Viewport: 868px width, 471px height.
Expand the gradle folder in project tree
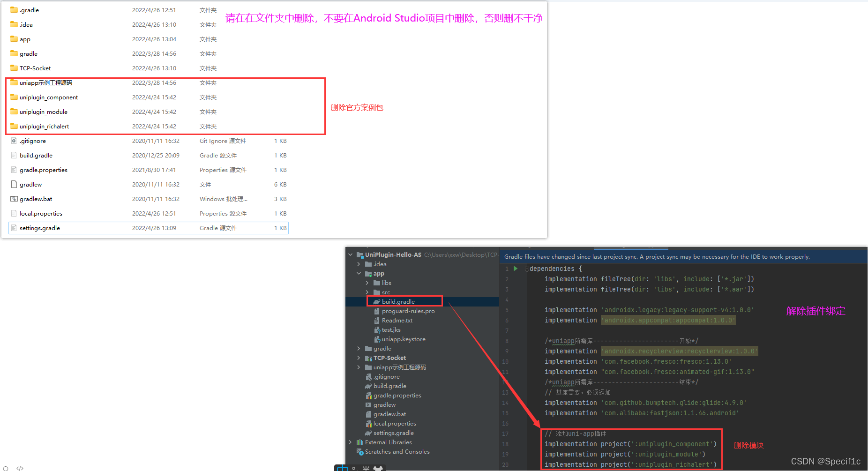[359, 349]
